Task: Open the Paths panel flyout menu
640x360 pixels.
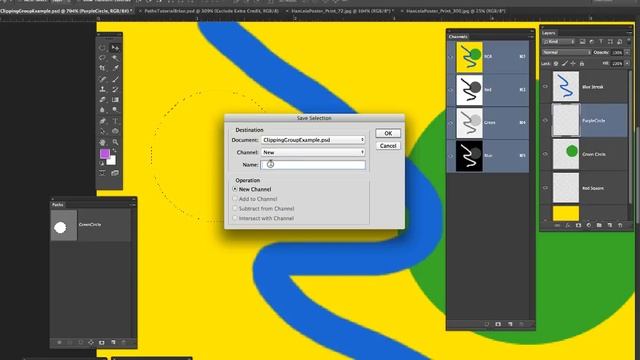Action: click(133, 204)
